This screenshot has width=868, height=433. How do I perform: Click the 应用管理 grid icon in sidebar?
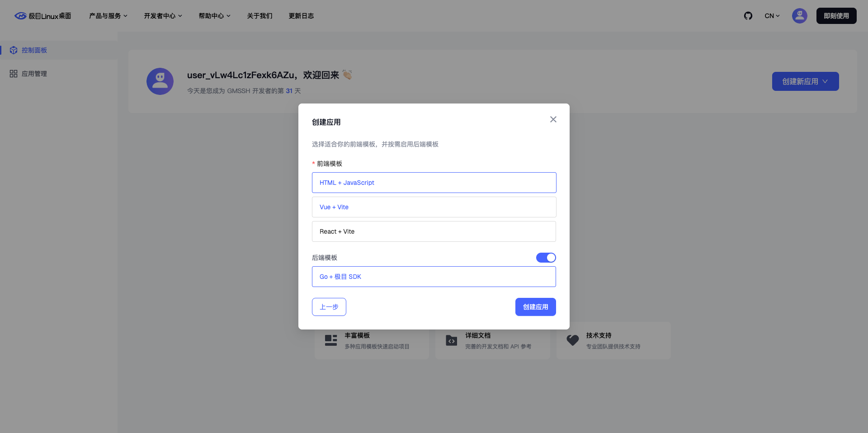[x=14, y=74]
